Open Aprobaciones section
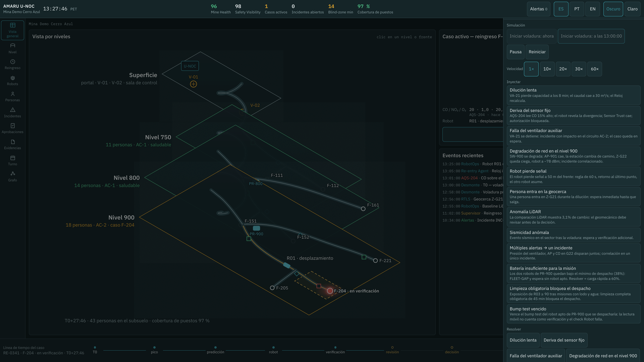644x362 pixels. [x=12, y=128]
